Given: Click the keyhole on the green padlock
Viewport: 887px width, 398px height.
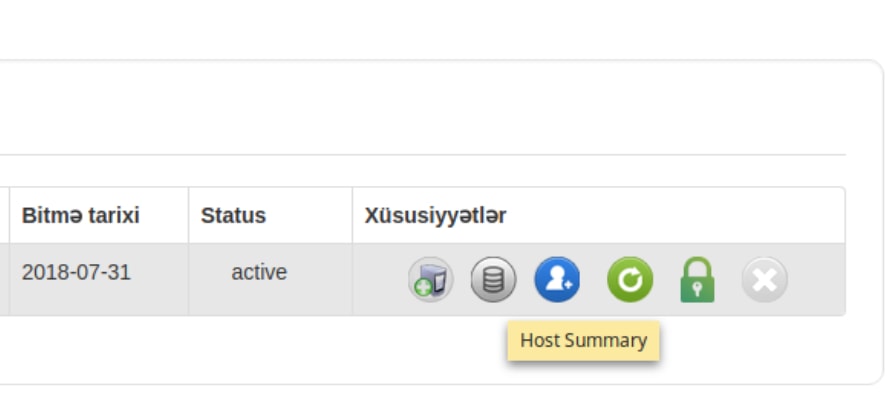Looking at the screenshot, I should pyautogui.click(x=697, y=291).
